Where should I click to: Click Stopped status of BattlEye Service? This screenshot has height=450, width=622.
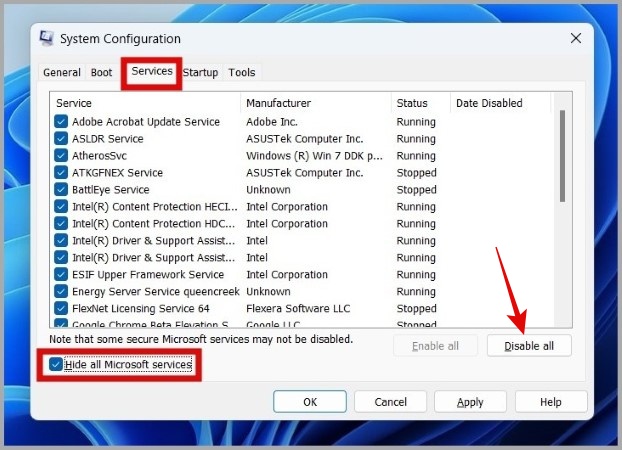coord(417,190)
